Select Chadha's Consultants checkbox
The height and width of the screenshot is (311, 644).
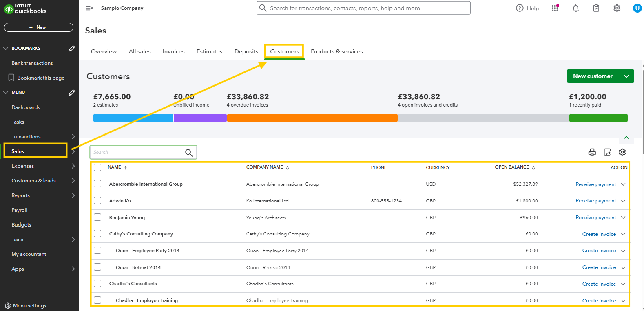point(97,283)
